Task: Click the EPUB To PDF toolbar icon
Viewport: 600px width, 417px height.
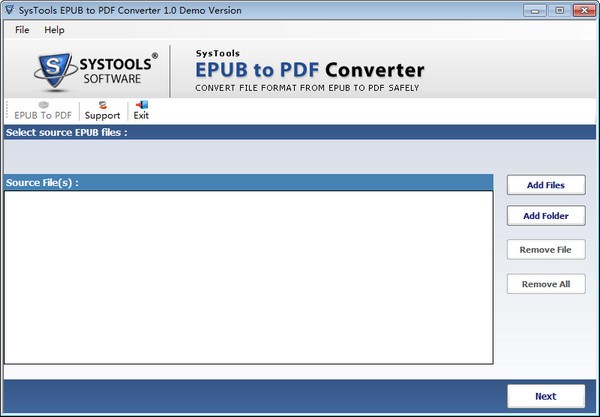Action: 43,111
